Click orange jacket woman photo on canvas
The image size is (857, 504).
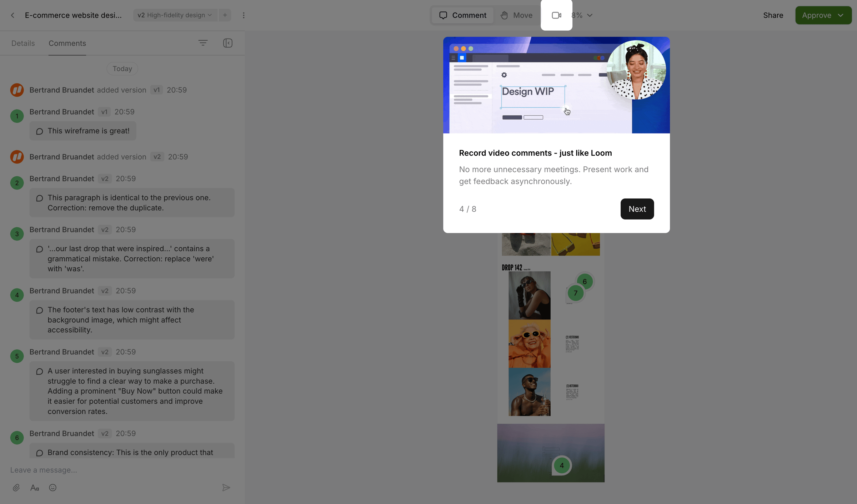pyautogui.click(x=530, y=344)
